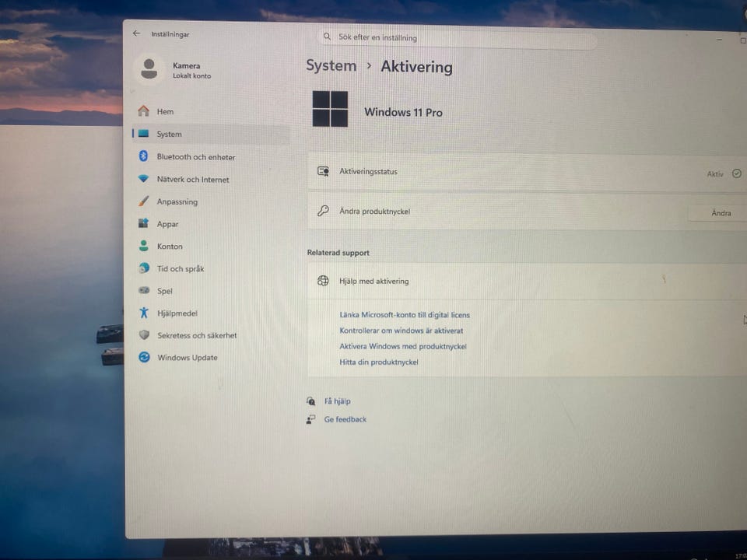Click the Anpassning paintbrush icon
Image resolution: width=747 pixels, height=560 pixels.
pos(143,201)
